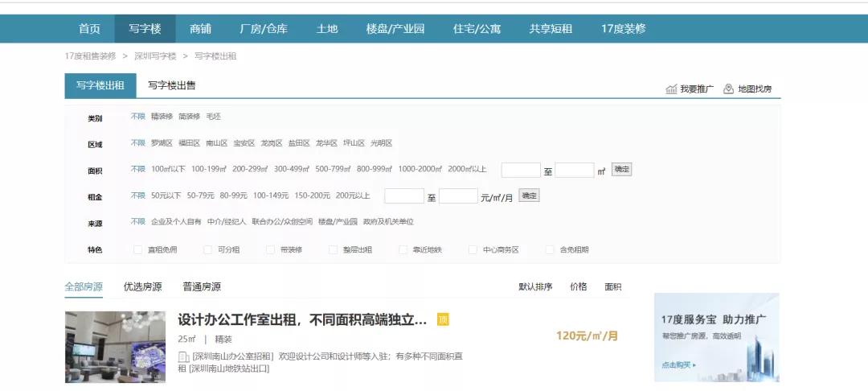The image size is (868, 391).
Task: Filter district by 龙岗区
Action: pyautogui.click(x=272, y=143)
